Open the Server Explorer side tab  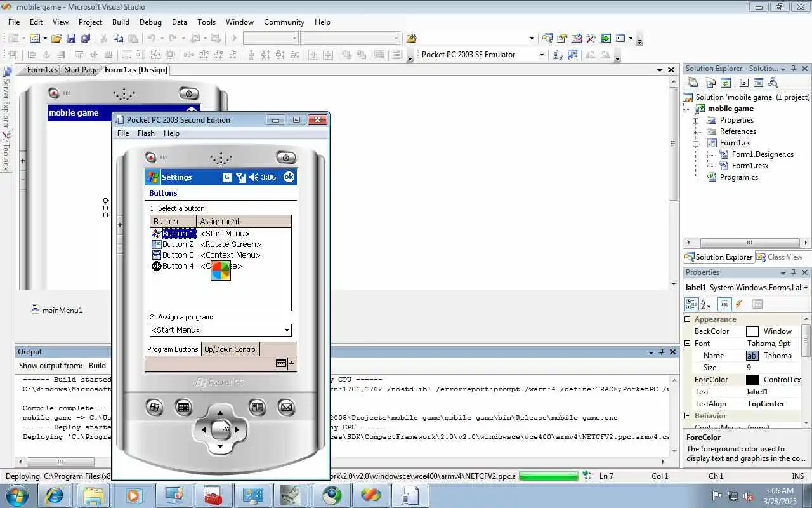point(6,97)
